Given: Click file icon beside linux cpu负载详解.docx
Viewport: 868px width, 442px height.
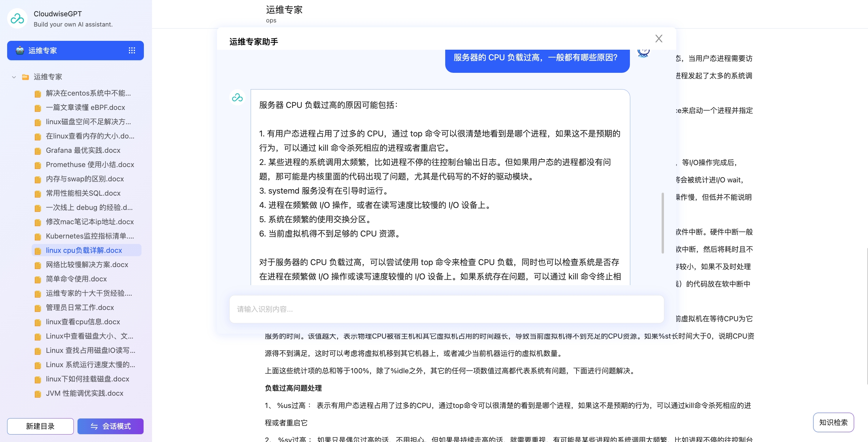Looking at the screenshot, I should click(x=38, y=251).
